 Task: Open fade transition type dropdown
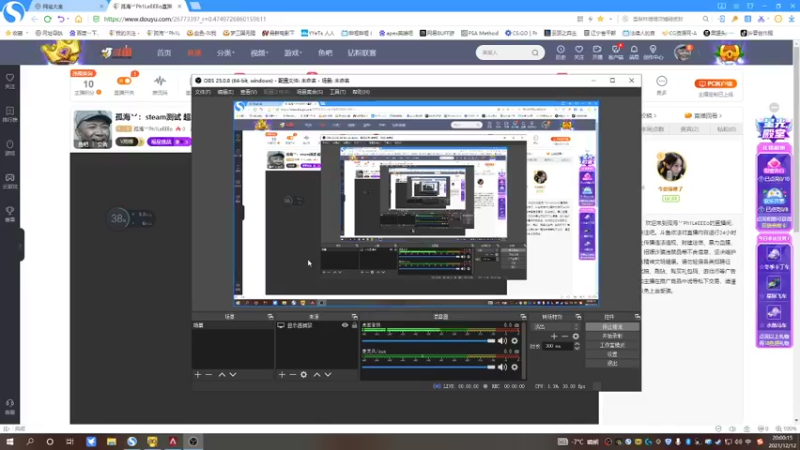556,327
